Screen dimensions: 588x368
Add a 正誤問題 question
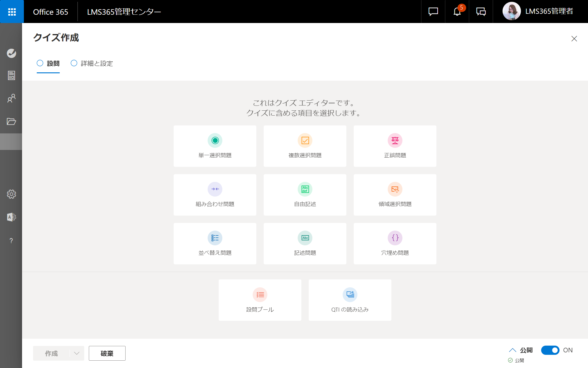click(x=395, y=146)
